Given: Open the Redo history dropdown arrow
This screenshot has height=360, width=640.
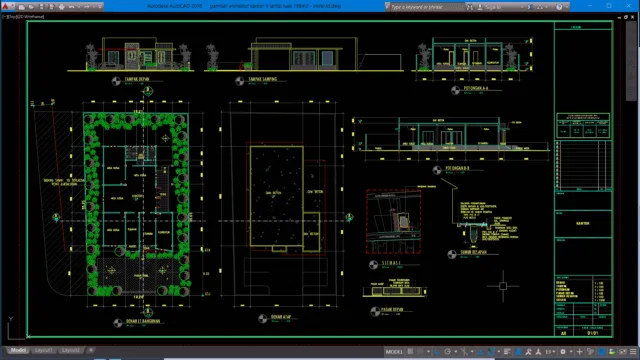Looking at the screenshot, I should pos(93,7).
